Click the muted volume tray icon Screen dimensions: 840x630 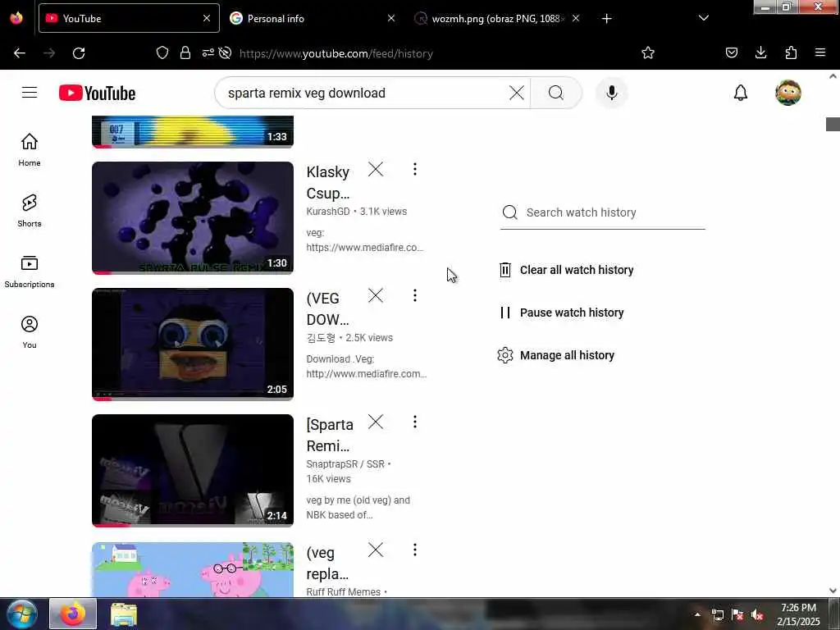757,614
